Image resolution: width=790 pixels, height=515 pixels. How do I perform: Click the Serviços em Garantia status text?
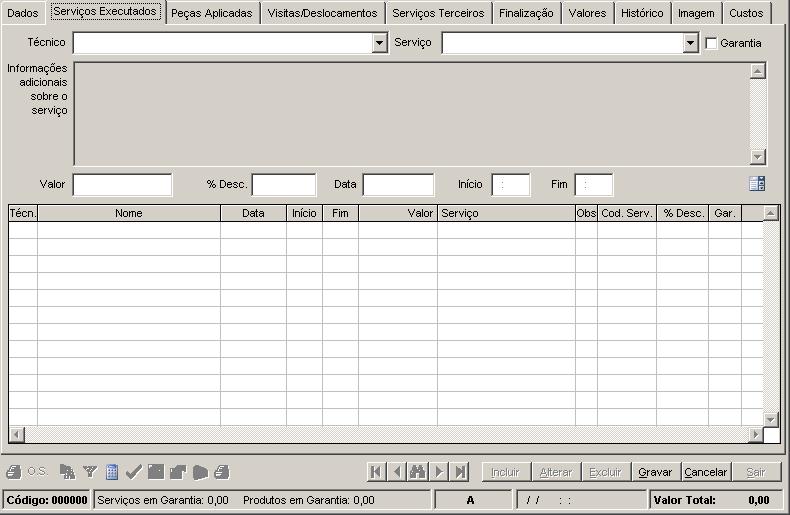click(x=163, y=500)
